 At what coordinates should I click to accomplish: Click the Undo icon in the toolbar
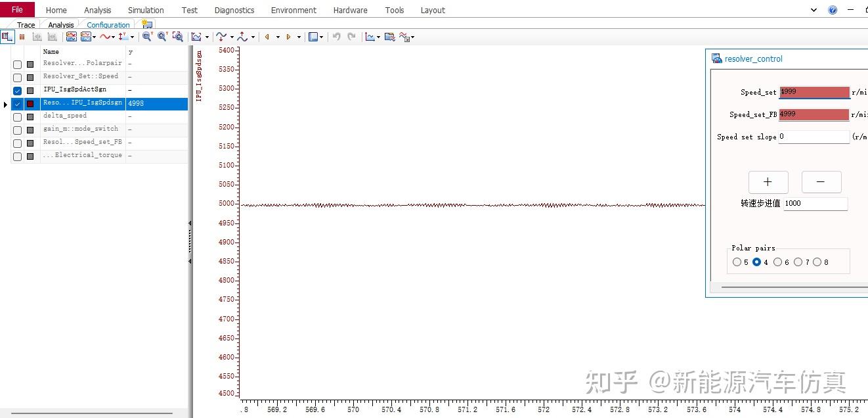pyautogui.click(x=337, y=37)
